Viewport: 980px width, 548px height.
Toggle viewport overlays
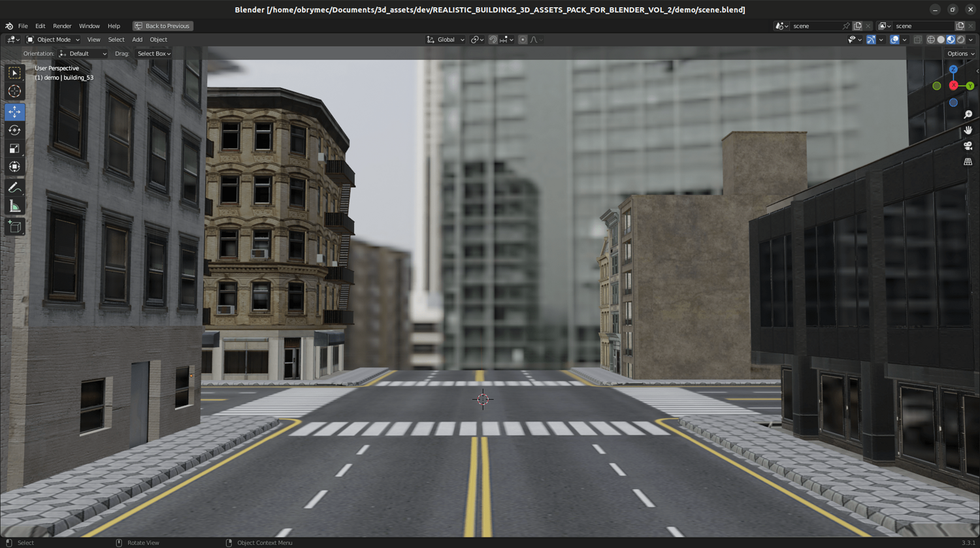[x=894, y=40]
